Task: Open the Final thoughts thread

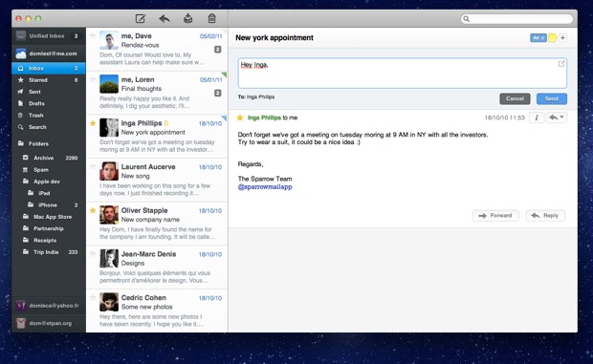Action: tap(157, 93)
